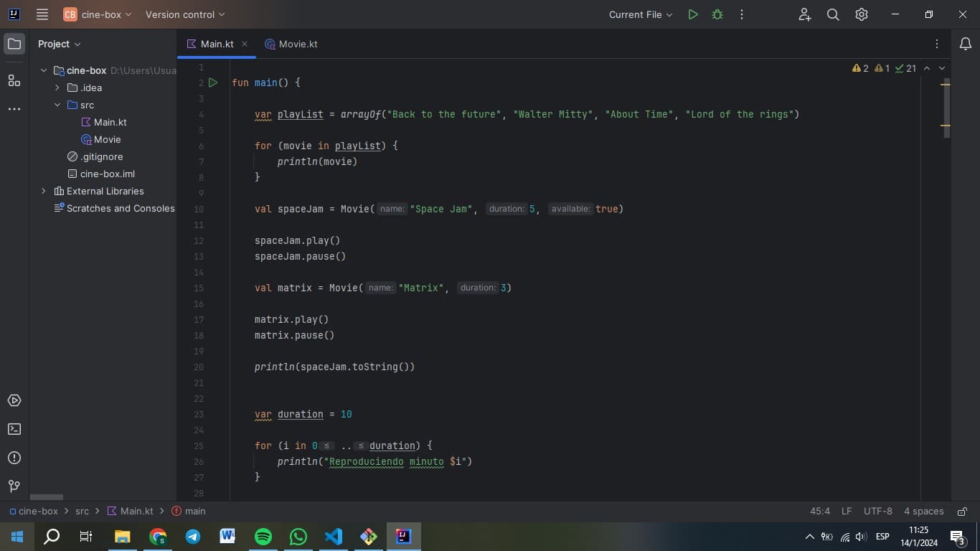This screenshot has width=980, height=551.
Task: Open the Notifications bell
Action: point(966,44)
